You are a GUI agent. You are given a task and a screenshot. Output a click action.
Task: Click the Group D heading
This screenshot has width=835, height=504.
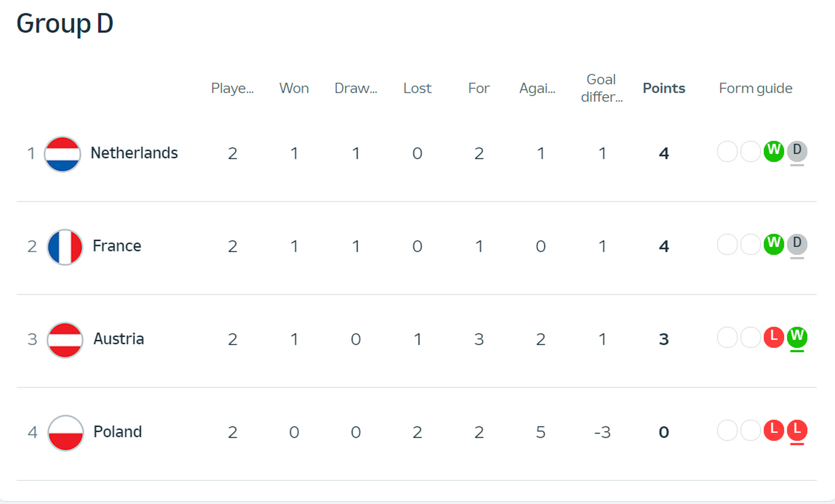(65, 24)
